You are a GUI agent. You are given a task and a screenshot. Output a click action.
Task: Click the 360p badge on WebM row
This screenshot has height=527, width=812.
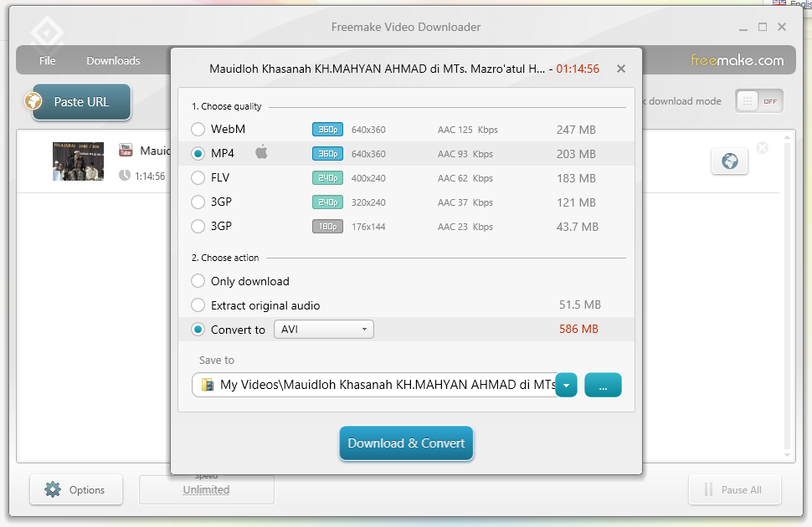tap(327, 130)
